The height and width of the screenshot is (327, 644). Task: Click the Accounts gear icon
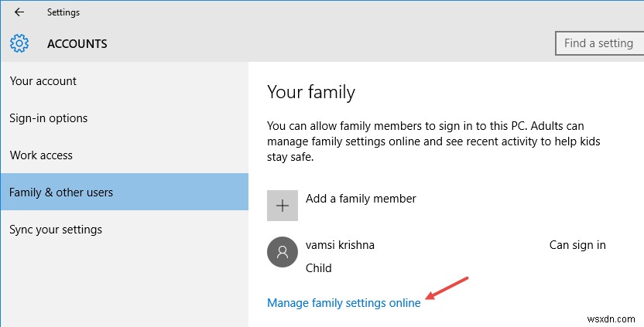coord(19,43)
